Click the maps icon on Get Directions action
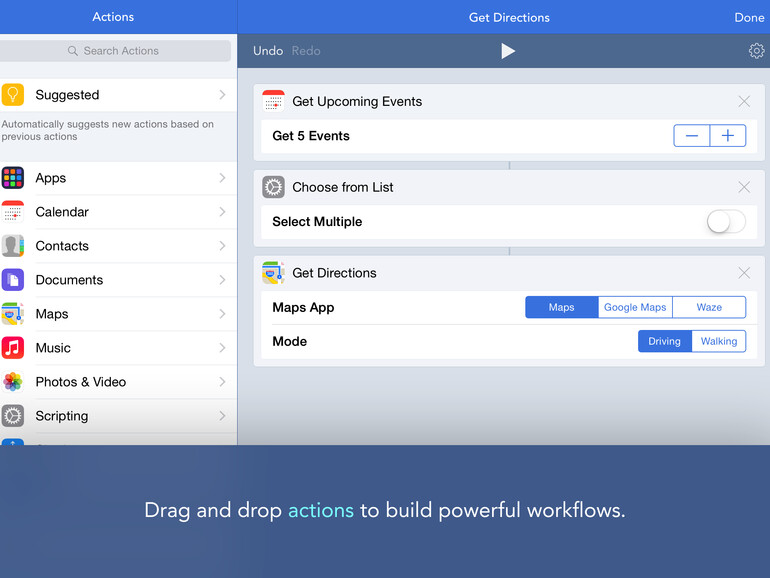Viewport: 770px width, 578px height. point(274,273)
